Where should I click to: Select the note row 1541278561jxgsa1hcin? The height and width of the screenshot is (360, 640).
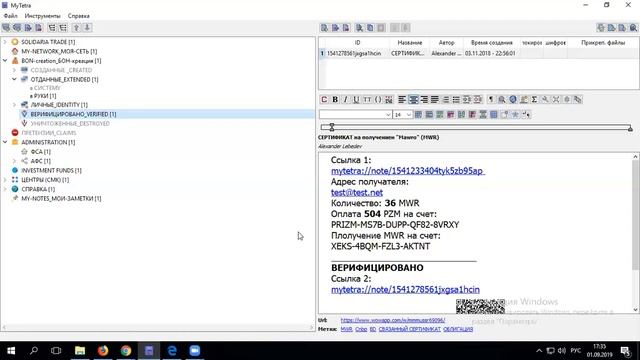(x=478, y=53)
